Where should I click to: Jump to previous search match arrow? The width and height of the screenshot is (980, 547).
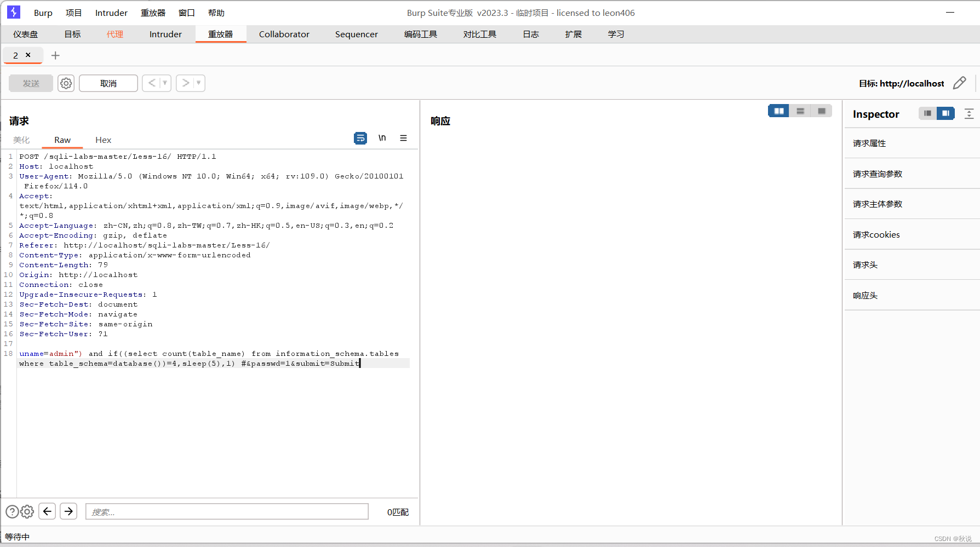click(47, 511)
